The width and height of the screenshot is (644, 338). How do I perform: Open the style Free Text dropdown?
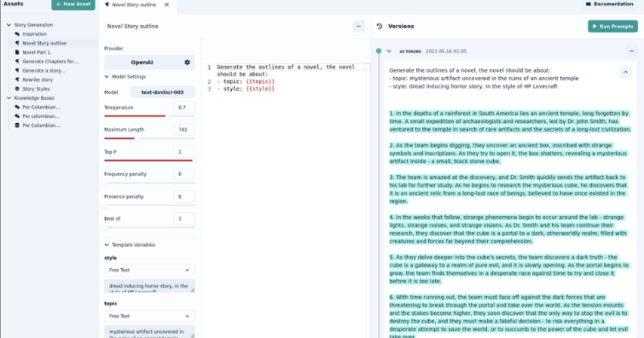(149, 270)
